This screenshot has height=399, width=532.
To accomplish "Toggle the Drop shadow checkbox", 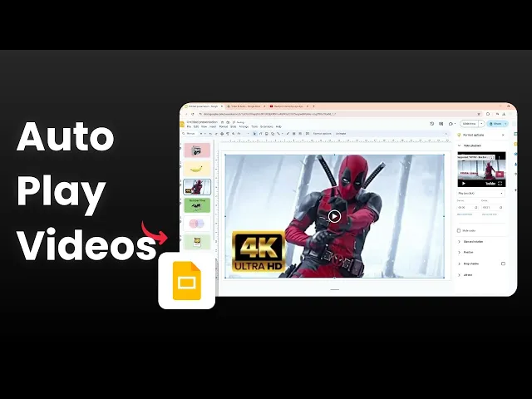I will tap(503, 264).
